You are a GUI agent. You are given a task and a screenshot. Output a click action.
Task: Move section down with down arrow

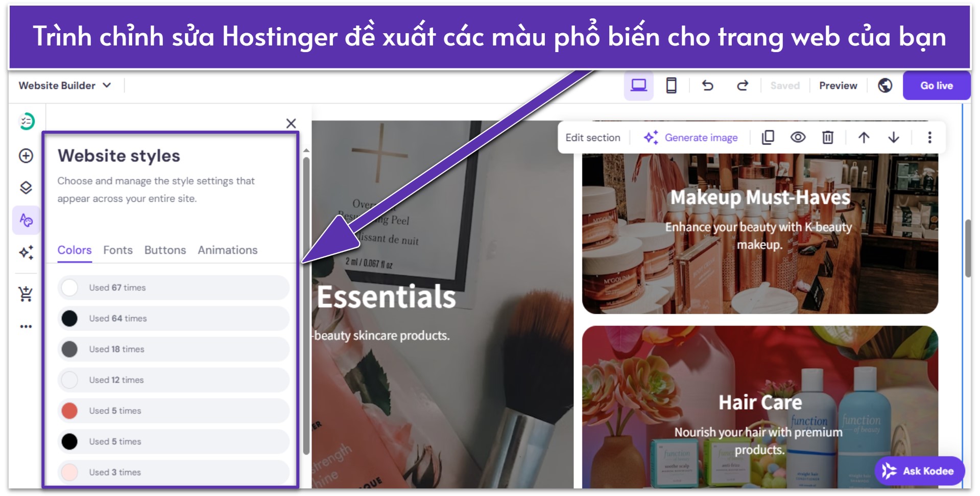click(894, 137)
